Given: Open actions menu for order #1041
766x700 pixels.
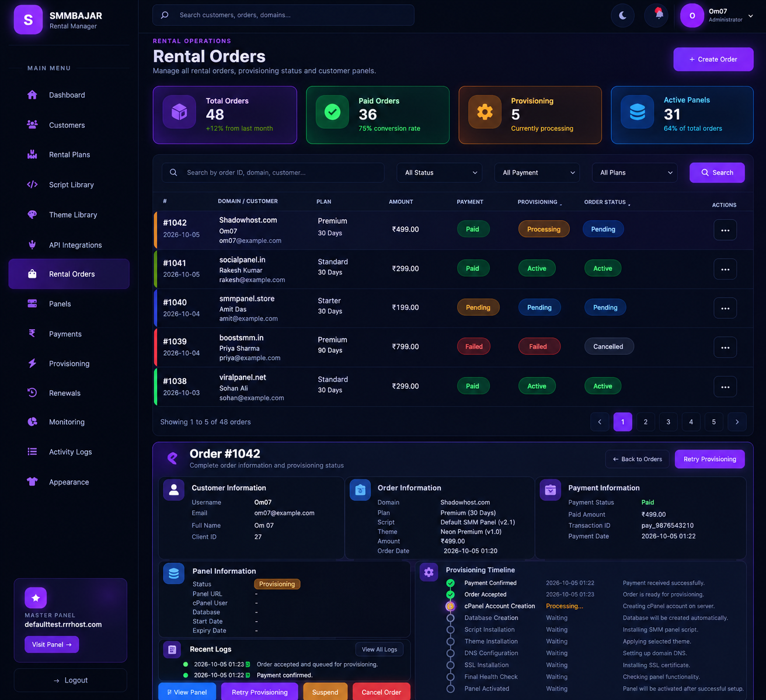Looking at the screenshot, I should tap(725, 269).
